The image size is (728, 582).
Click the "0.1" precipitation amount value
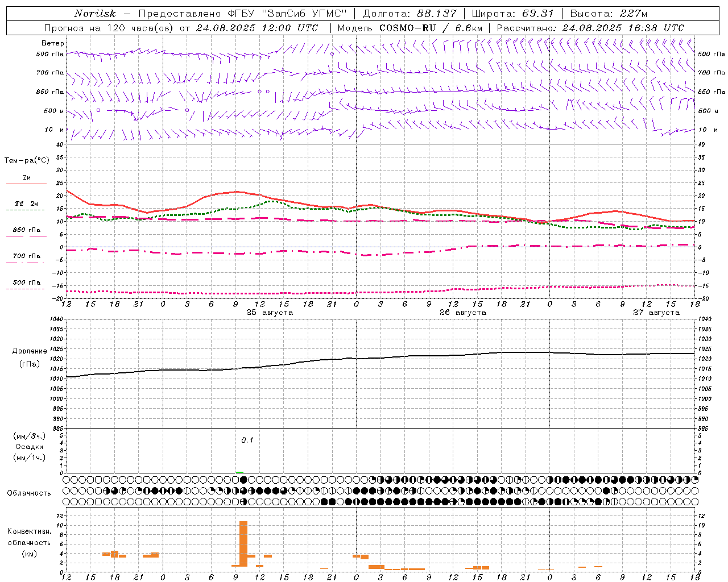pos(247,440)
